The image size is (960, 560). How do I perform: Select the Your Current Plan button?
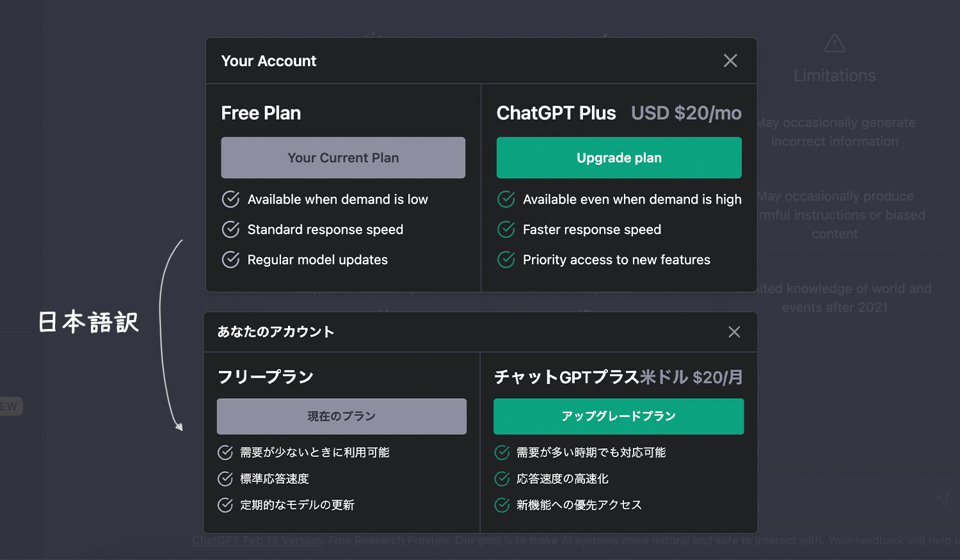(x=343, y=157)
